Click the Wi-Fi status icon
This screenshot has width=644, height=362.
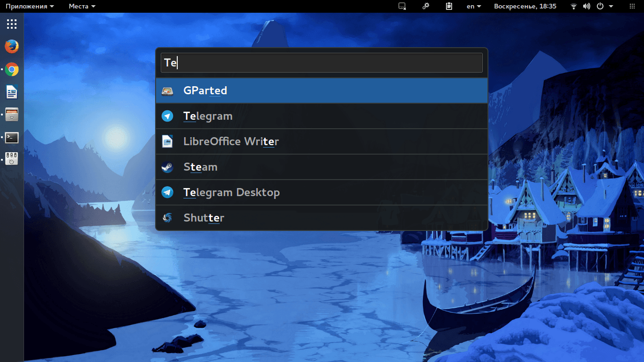[x=574, y=6]
